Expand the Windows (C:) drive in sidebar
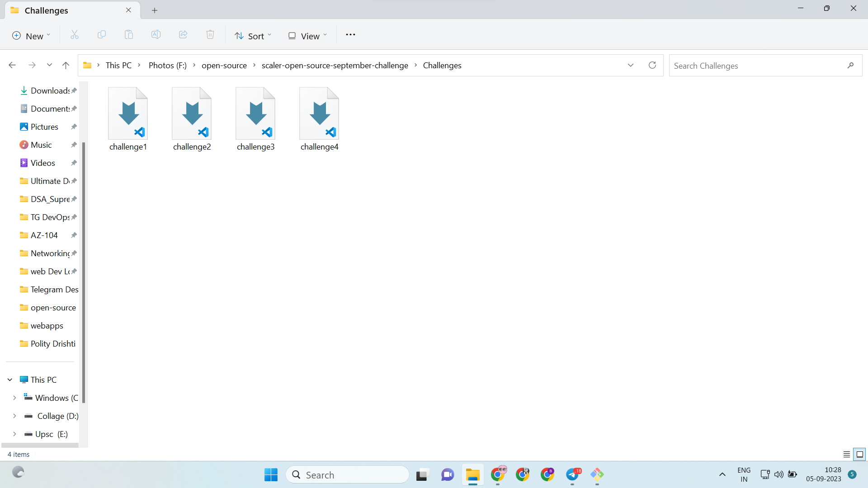The width and height of the screenshot is (868, 488). tap(15, 398)
